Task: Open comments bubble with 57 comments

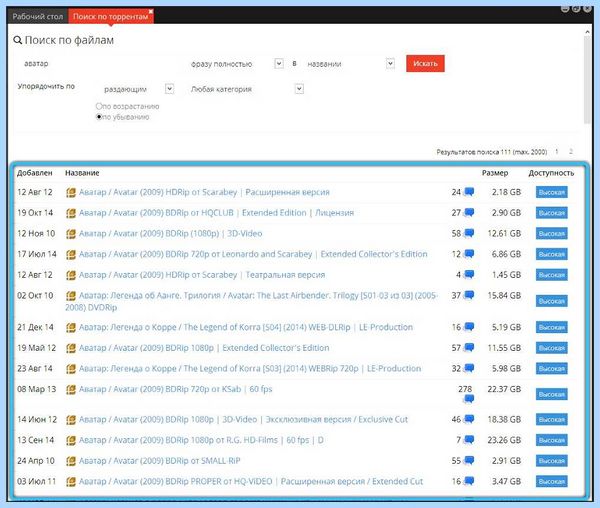Action: [469, 348]
